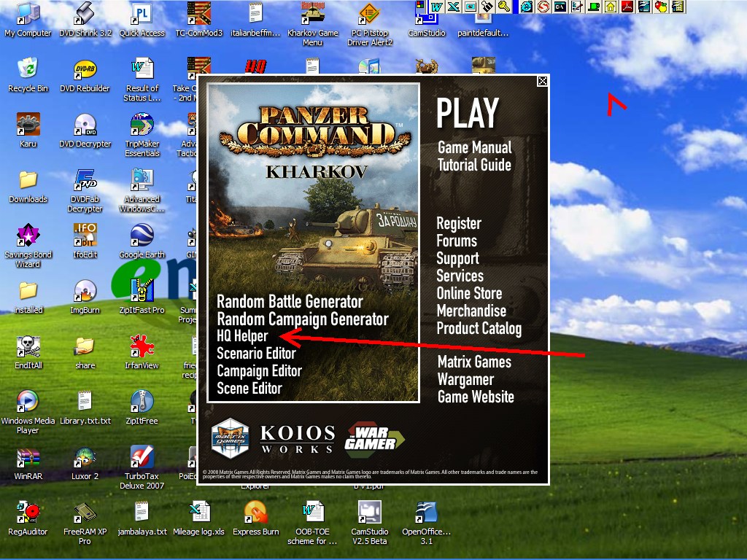Click Adobe Acrobat icon in shortcut bar
Image resolution: width=747 pixels, height=560 pixels.
(627, 6)
